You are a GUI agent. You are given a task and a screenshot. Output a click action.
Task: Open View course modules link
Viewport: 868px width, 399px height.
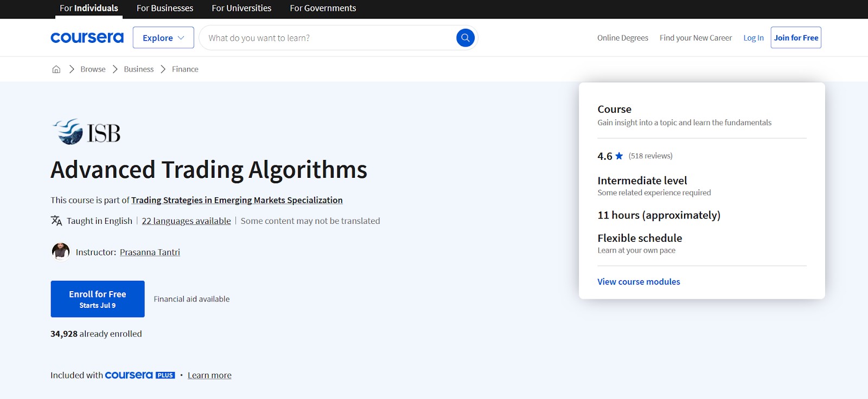click(639, 282)
